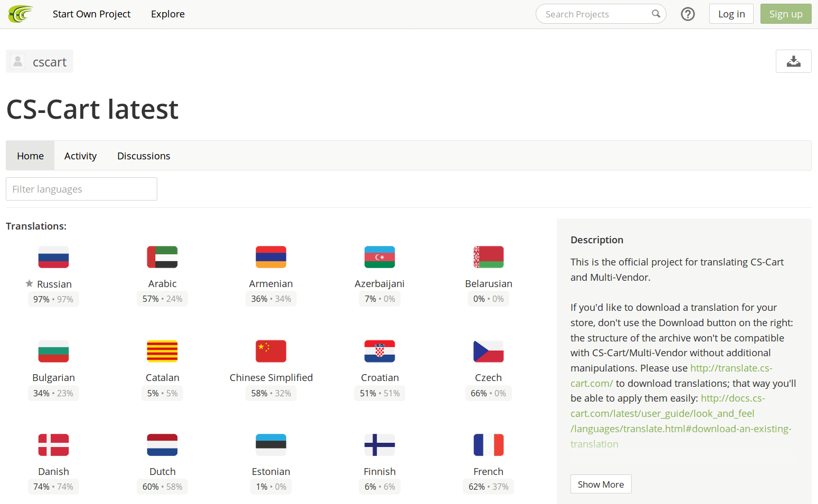
Task: Click the Log in button
Action: pyautogui.click(x=731, y=14)
